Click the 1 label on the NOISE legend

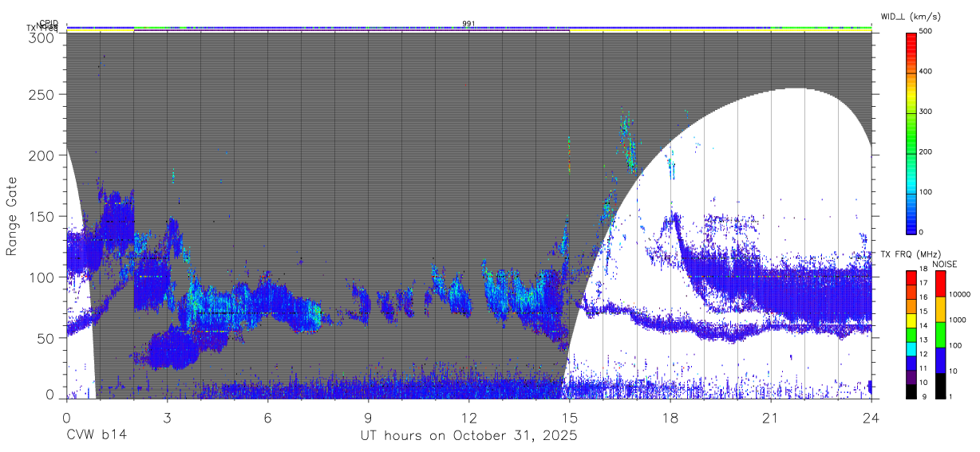coord(950,396)
